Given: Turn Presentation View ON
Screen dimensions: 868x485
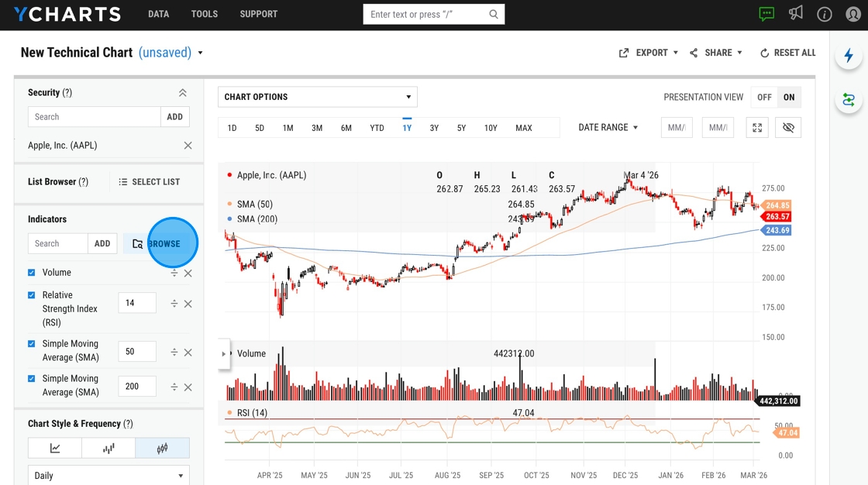Looking at the screenshot, I should [x=789, y=98].
